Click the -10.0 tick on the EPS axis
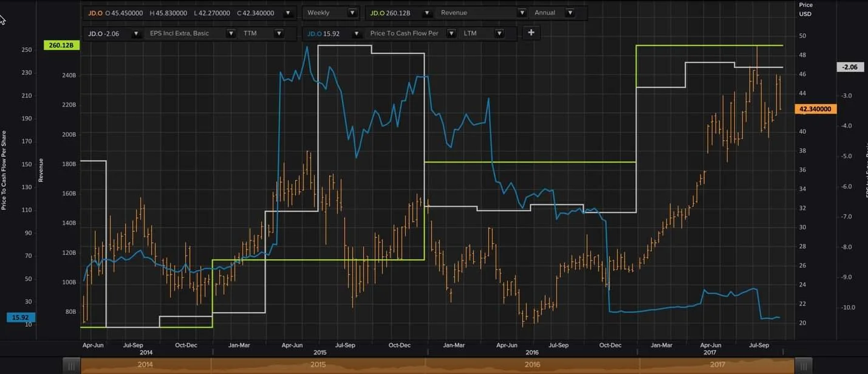 coord(847,308)
